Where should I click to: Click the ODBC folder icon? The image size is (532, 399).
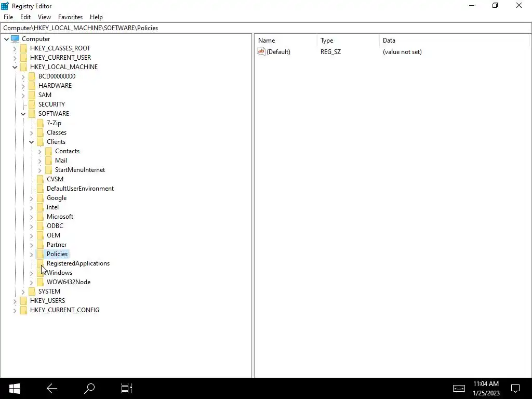pos(41,225)
